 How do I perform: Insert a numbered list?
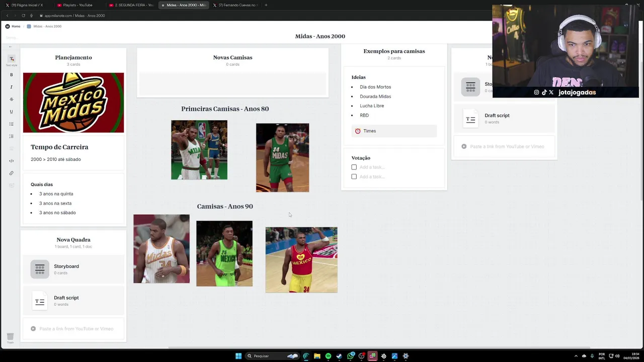[12, 136]
